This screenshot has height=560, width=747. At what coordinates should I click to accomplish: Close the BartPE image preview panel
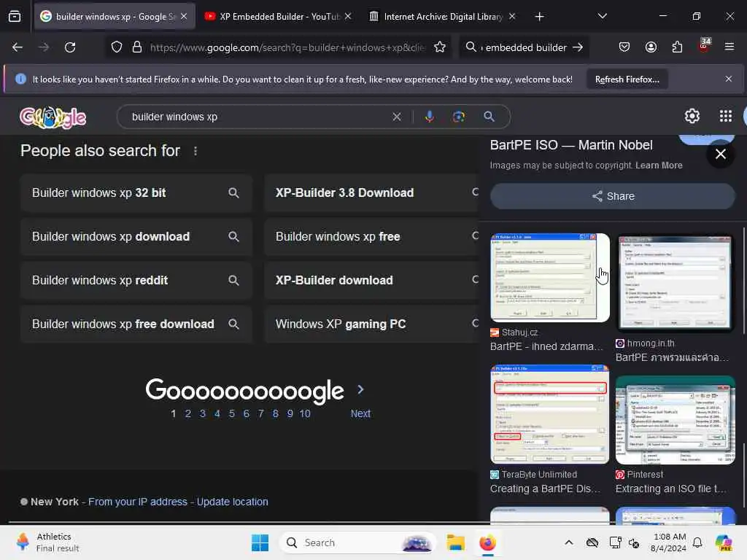click(720, 154)
